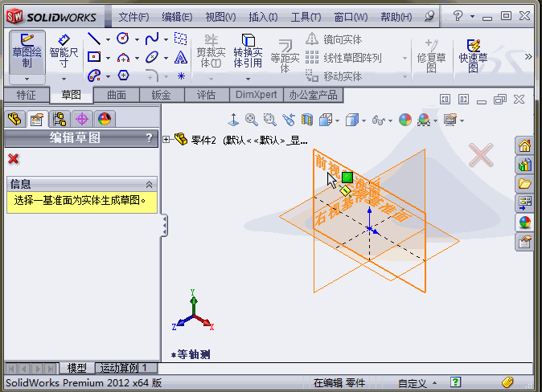Open Circle tool dropdown arrow
The height and width of the screenshot is (392, 542).
pos(137,39)
